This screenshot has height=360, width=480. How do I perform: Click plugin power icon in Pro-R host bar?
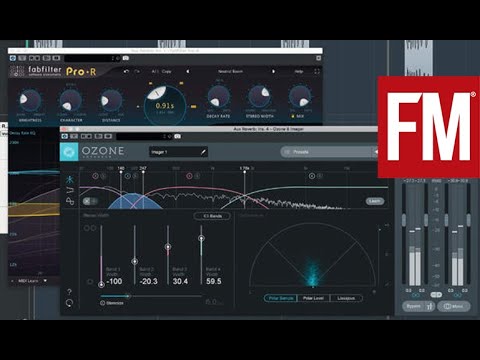point(13,58)
